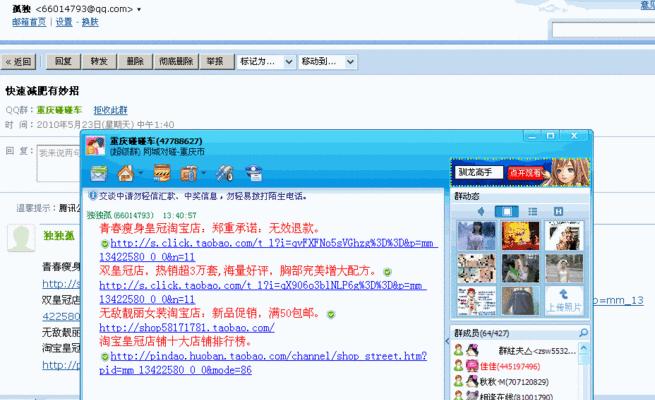Open the 移动到 dropdown

(x=328, y=62)
